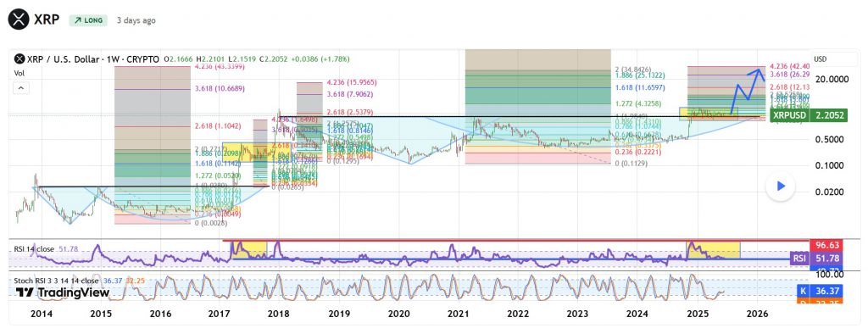Click the 2021 time axis label

point(459,314)
